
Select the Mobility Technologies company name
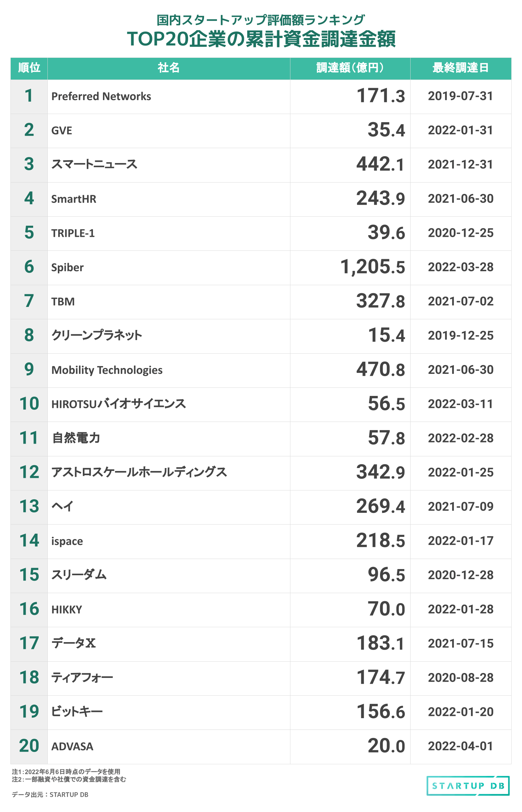pos(107,370)
